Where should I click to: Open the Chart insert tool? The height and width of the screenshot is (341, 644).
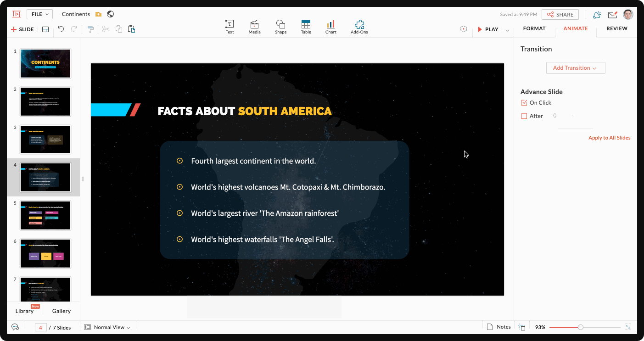click(x=330, y=27)
